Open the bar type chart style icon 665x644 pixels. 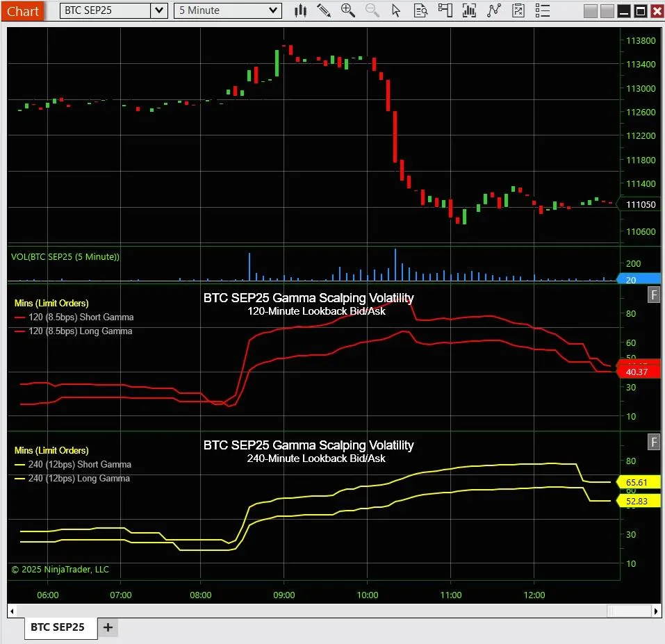click(x=300, y=10)
